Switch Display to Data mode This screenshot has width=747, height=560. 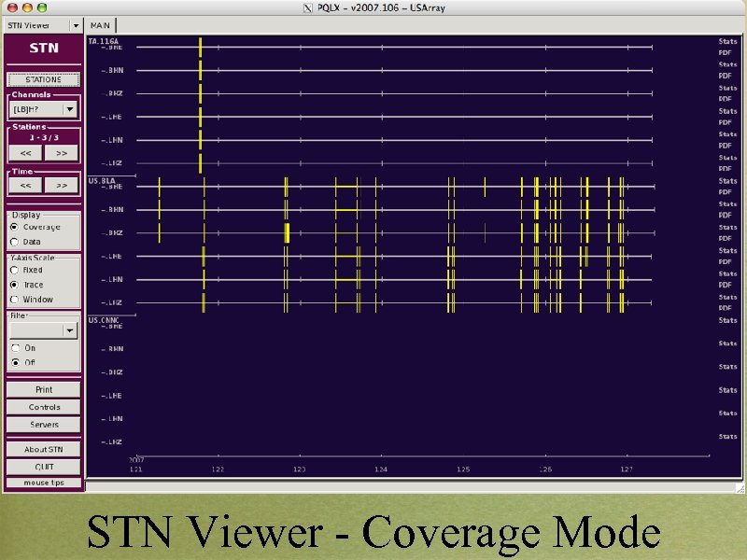[x=15, y=241]
